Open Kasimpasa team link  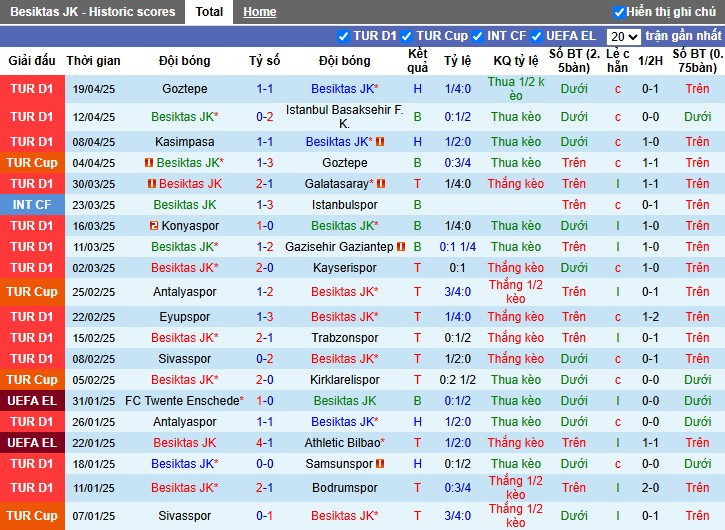184,142
